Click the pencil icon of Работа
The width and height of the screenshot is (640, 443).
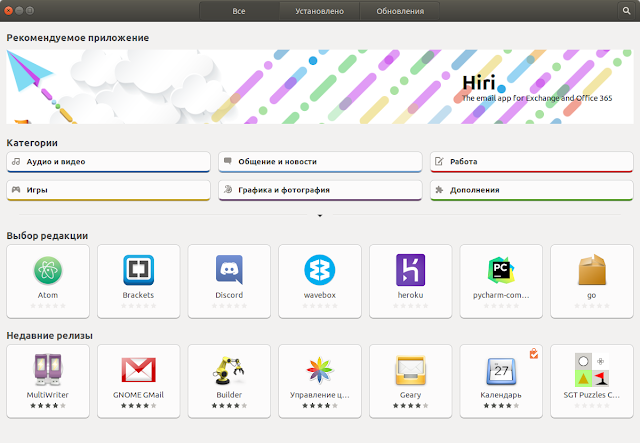[x=439, y=161]
